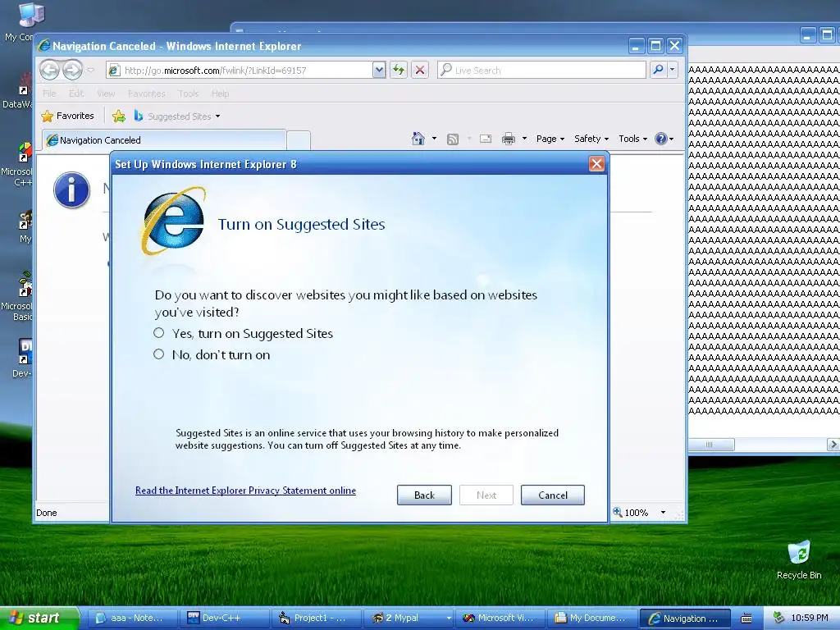Image resolution: width=840 pixels, height=630 pixels.
Task: Expand the address bar history dropdown
Action: (x=379, y=71)
